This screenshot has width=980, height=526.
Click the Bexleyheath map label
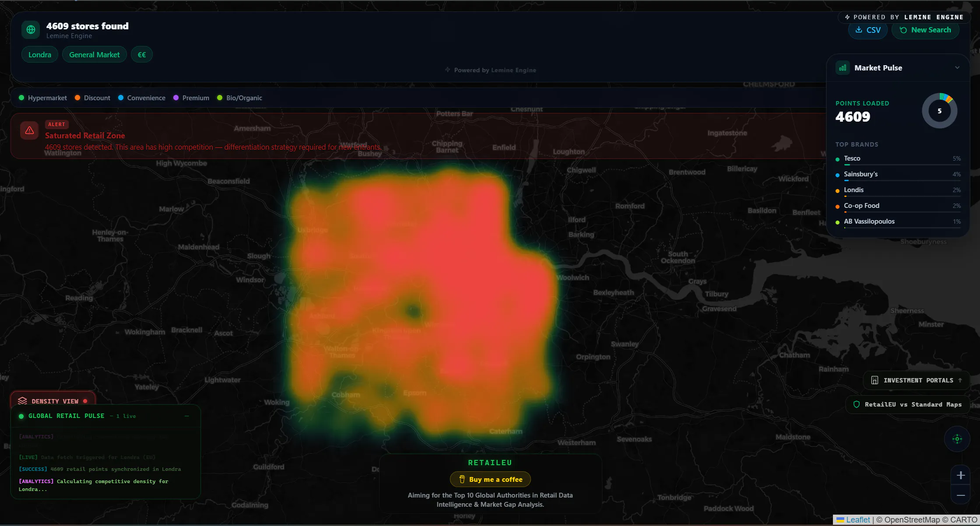(614, 292)
